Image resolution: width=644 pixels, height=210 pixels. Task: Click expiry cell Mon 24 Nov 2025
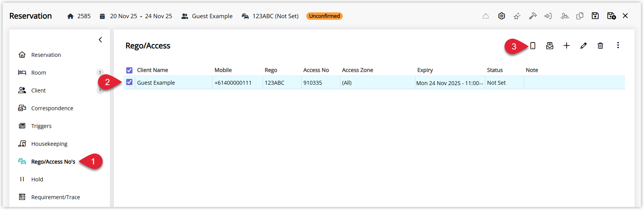pyautogui.click(x=450, y=83)
